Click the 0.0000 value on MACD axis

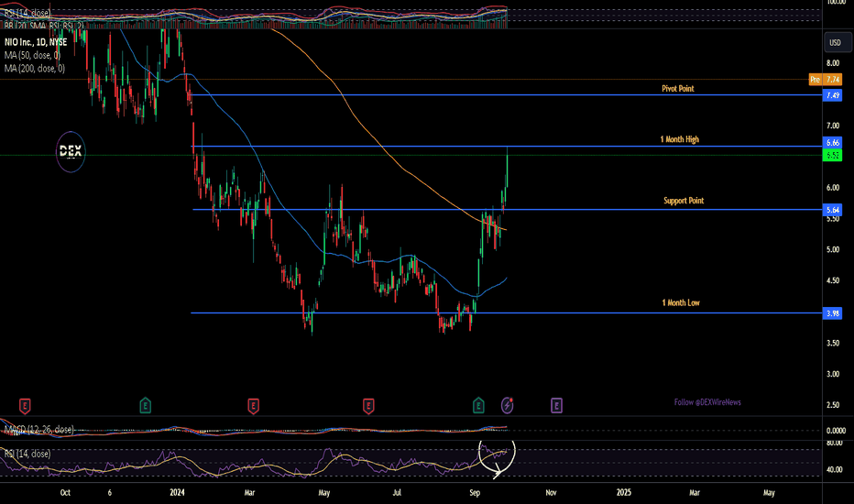pos(836,431)
